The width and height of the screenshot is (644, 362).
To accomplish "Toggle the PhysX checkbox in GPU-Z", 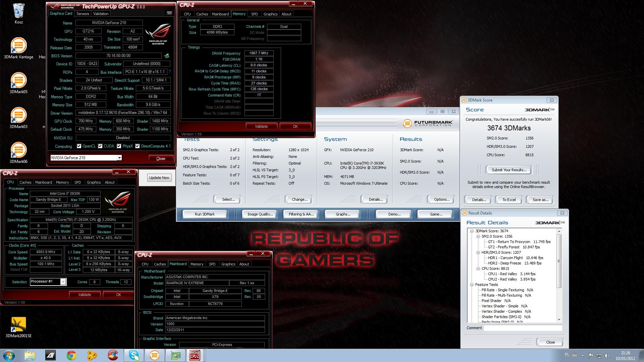I will 119,146.
